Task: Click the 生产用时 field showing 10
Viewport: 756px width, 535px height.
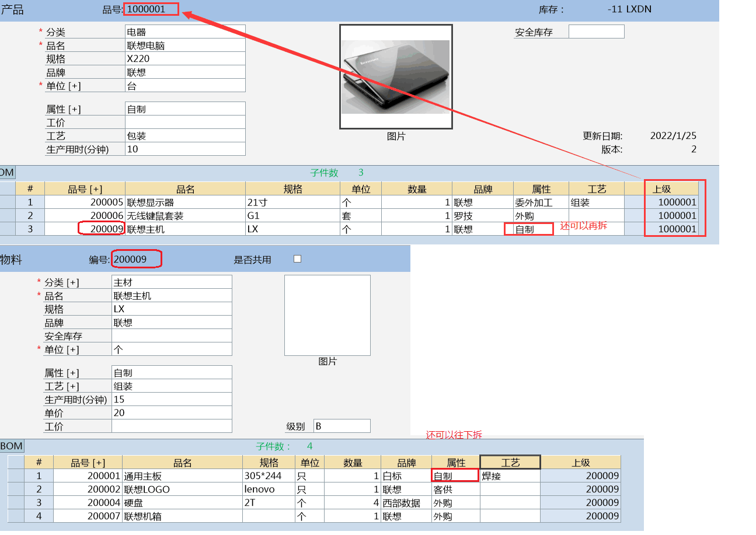Action: tap(185, 149)
